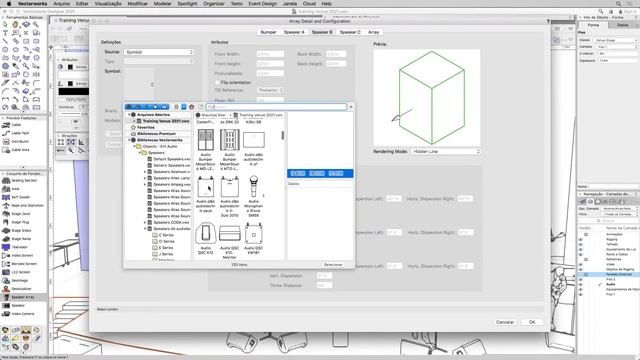Image resolution: width=640 pixels, height=360 pixels.
Task: Click the OK button in Array dialog
Action: coord(532,322)
